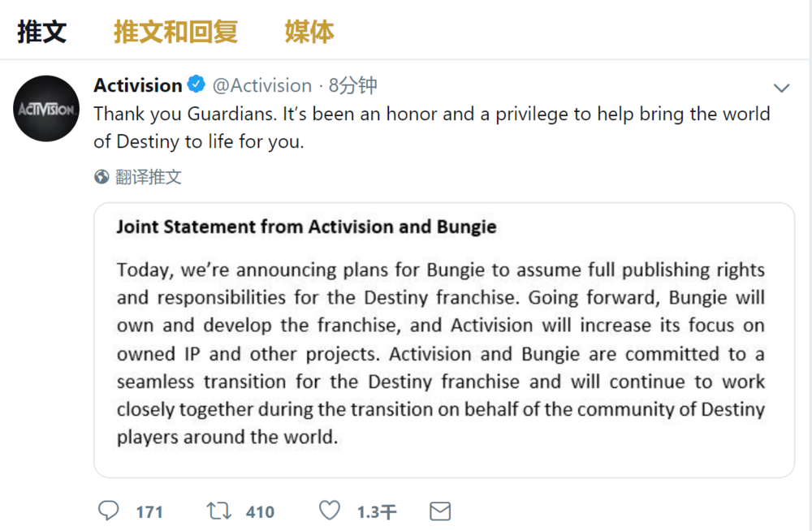Click the 410 retweet count

[260, 512]
